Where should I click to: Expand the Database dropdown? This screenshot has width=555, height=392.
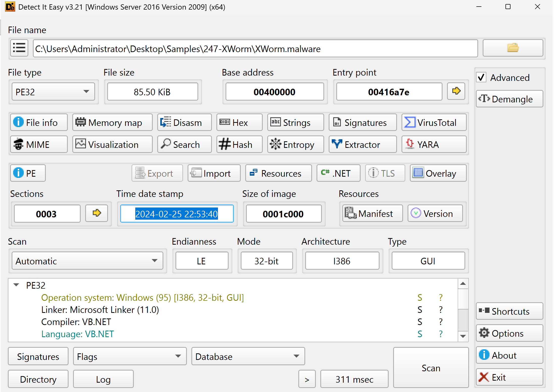248,356
